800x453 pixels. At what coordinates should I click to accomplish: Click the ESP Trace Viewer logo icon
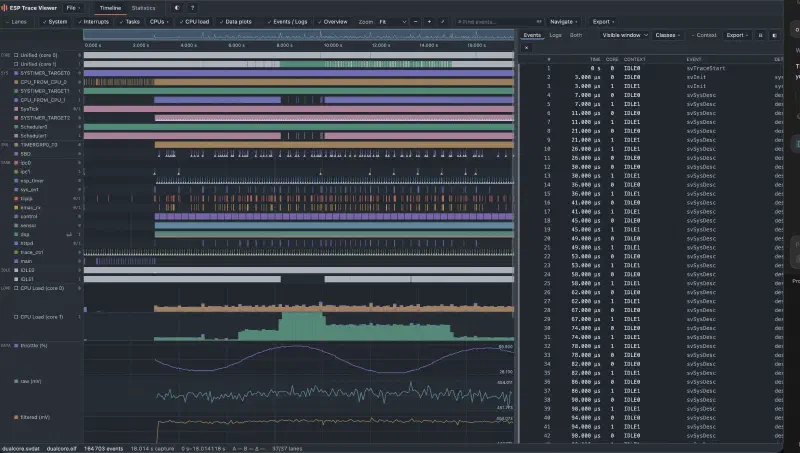click(x=5, y=8)
